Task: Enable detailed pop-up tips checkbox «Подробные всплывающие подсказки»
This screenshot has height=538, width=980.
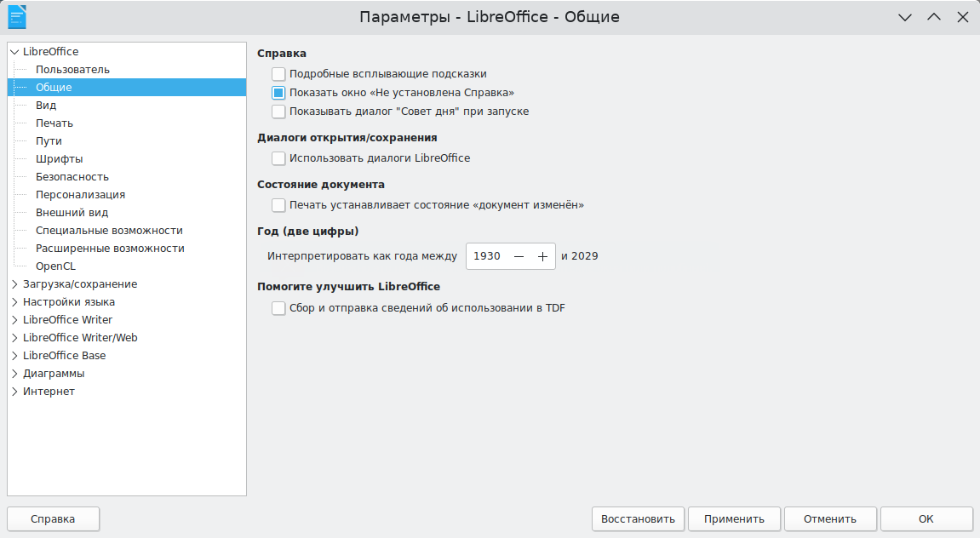Action: [x=278, y=74]
